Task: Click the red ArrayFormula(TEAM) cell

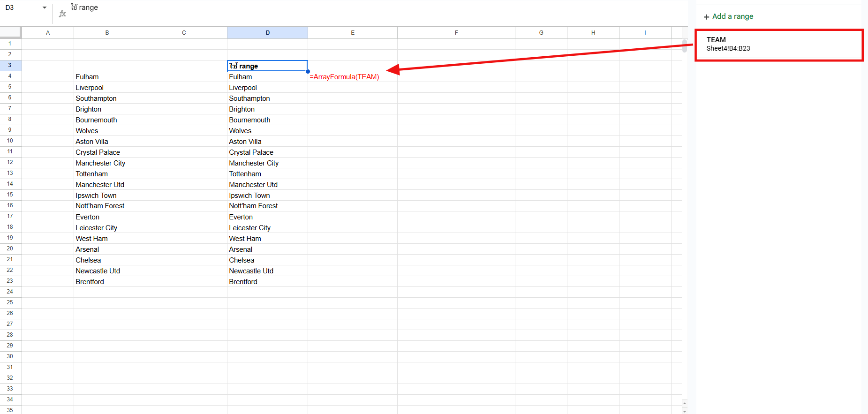Action: [x=353, y=77]
